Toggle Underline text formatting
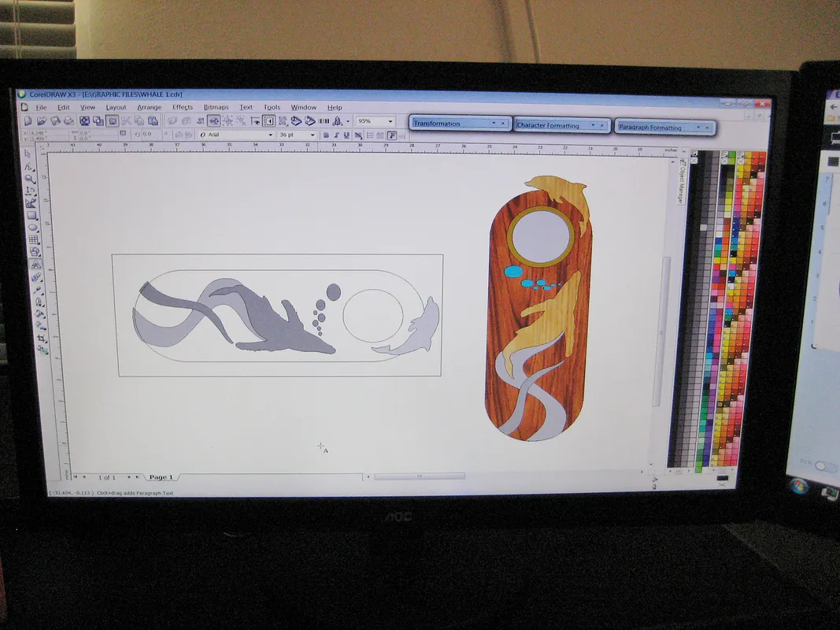This screenshot has width=840, height=630. (x=348, y=135)
